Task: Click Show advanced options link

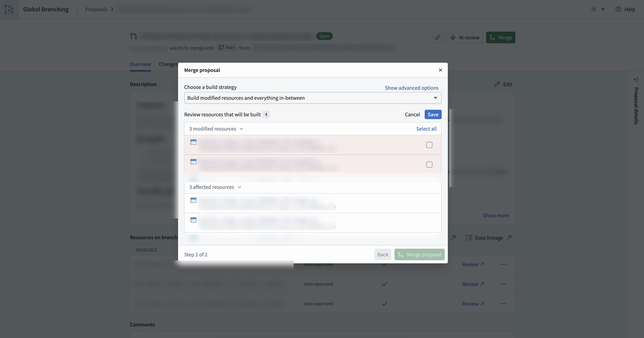Action: coord(411,88)
